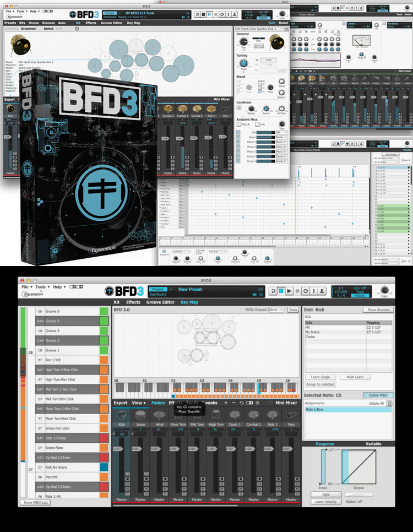Click the refresh arrows icon in mixer toolbar
This screenshot has width=413, height=532.
click(x=242, y=403)
